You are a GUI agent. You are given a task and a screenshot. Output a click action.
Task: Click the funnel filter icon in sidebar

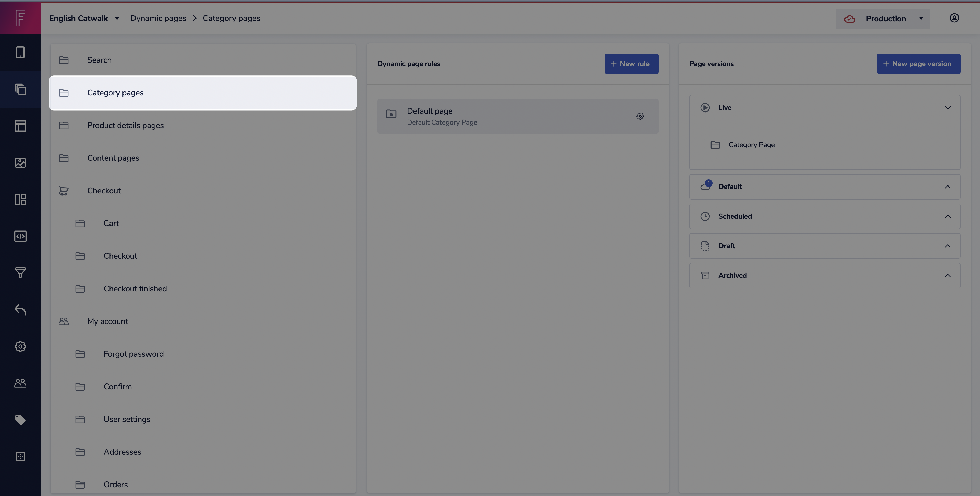(20, 273)
